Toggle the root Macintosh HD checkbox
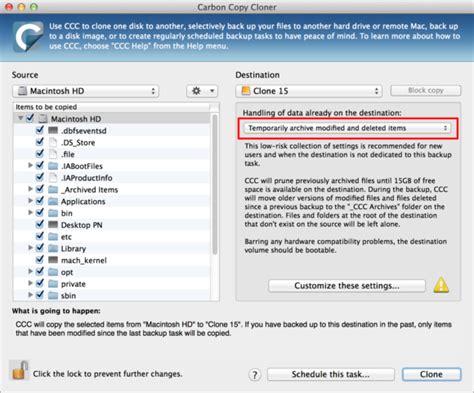Screen dimensions: 474x393 30,118
